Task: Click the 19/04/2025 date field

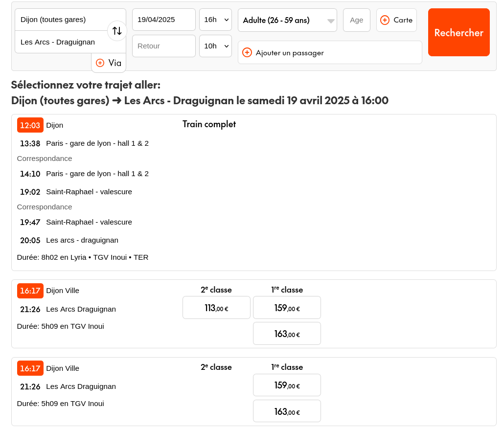Action: pos(163,20)
